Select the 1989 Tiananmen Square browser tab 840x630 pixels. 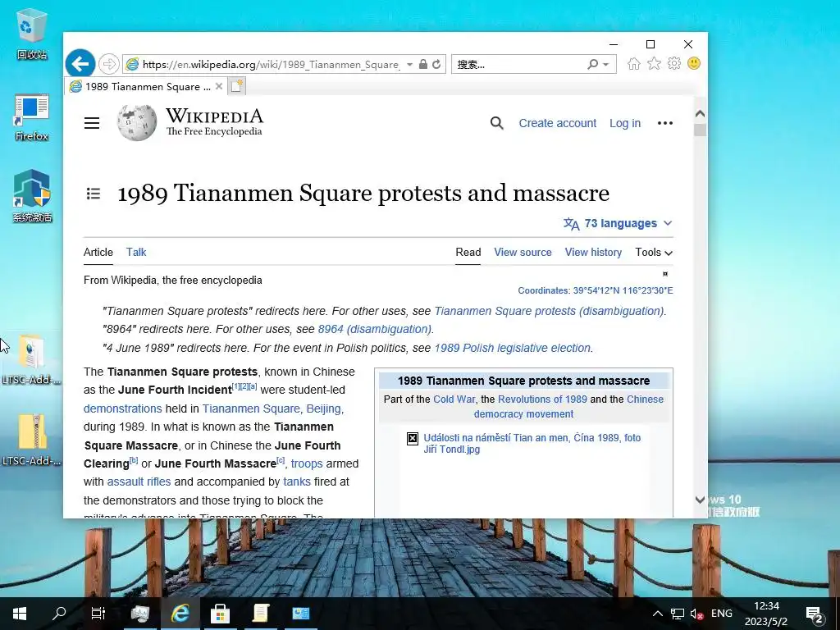point(146,86)
